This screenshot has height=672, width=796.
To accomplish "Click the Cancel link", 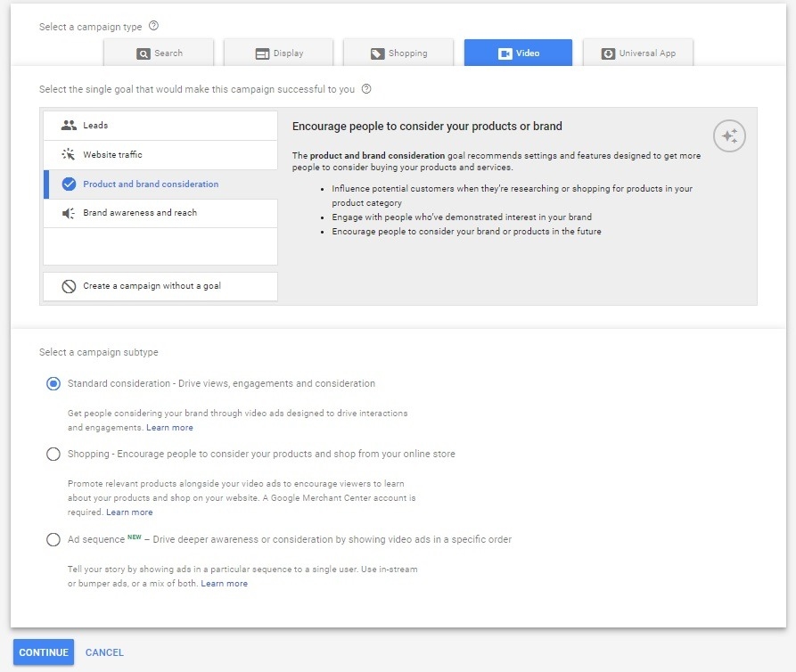I will coord(104,652).
